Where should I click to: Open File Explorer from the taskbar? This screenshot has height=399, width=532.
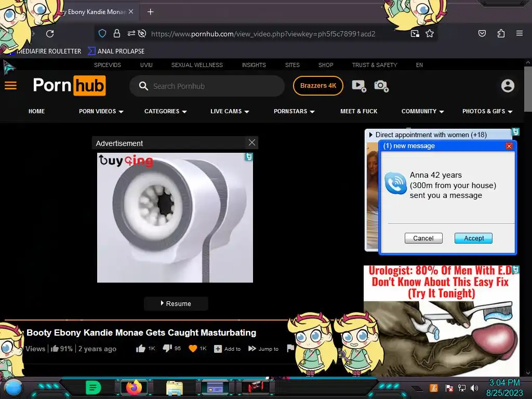pyautogui.click(x=175, y=388)
